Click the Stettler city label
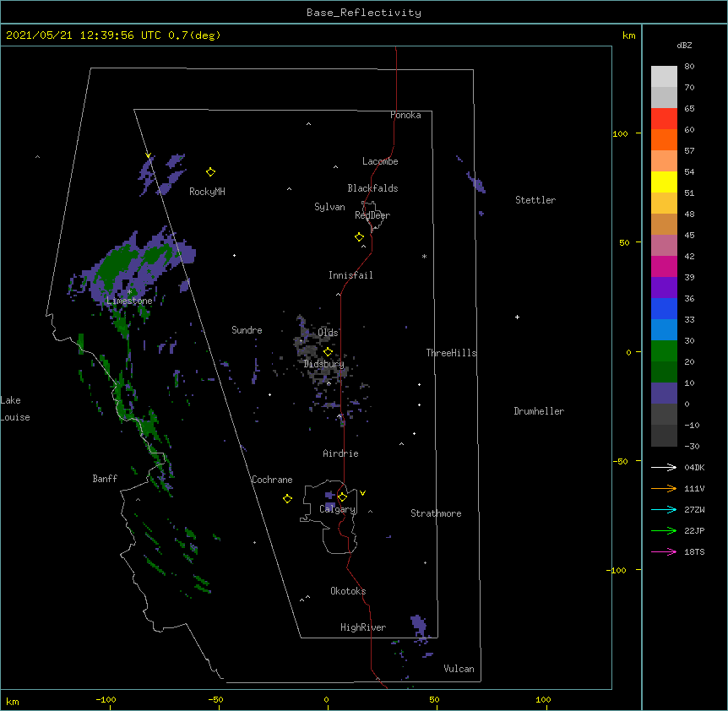This screenshot has width=728, height=711. [535, 200]
